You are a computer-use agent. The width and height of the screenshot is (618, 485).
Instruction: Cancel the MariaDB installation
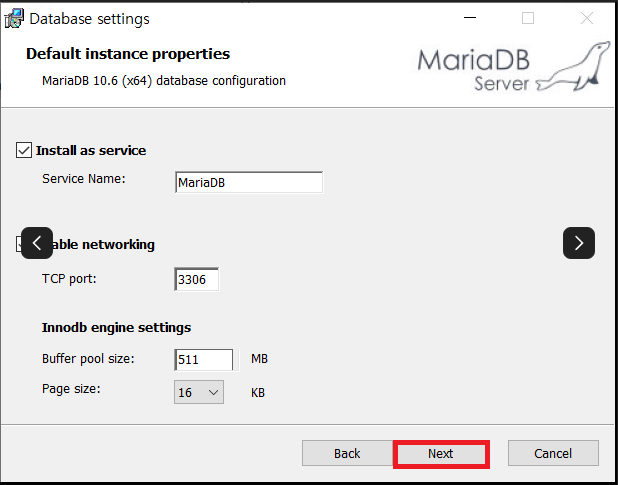pos(553,453)
